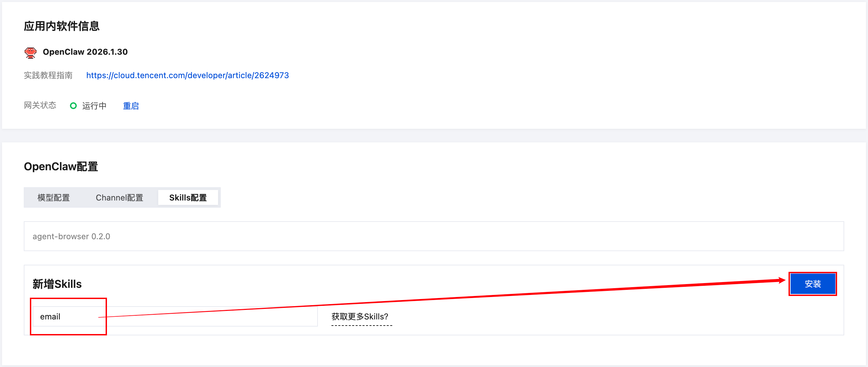Screen dimensions: 868x367
Task: Click the 实践教程指南 label
Action: tap(48, 75)
